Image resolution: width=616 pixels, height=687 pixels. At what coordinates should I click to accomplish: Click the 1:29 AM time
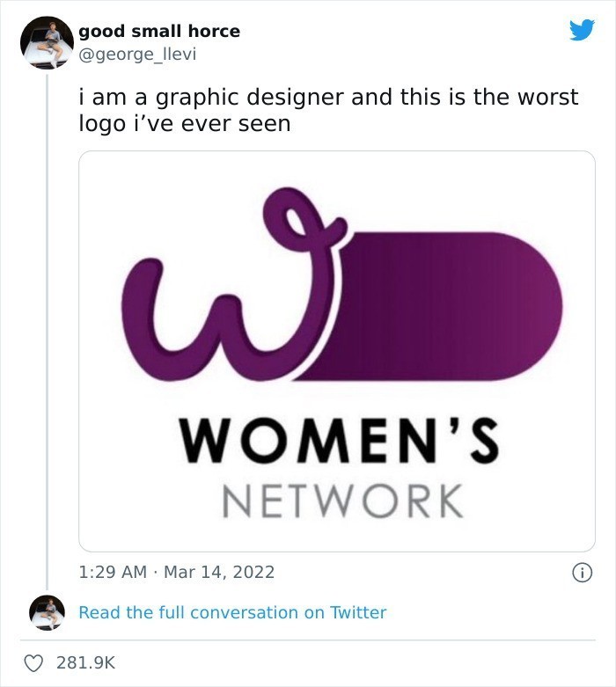click(x=113, y=573)
